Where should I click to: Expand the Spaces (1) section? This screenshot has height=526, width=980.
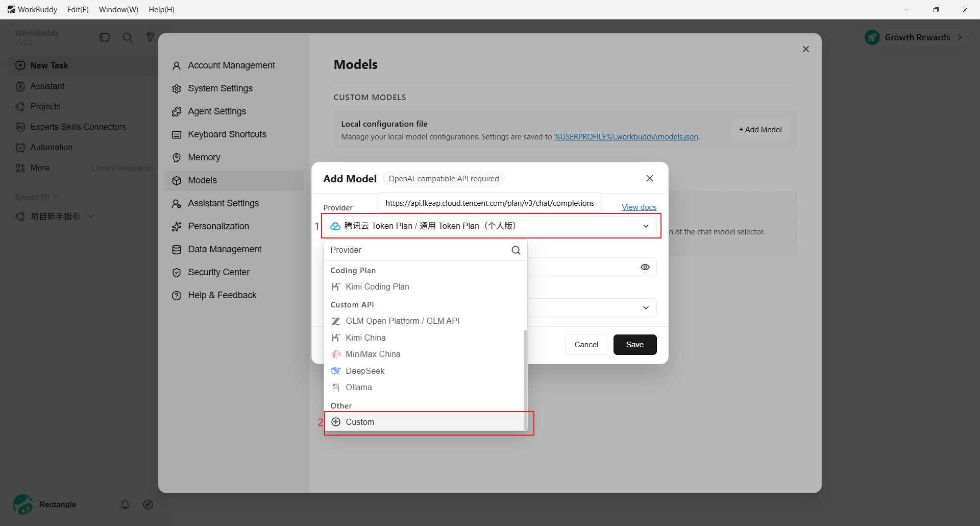pos(37,197)
